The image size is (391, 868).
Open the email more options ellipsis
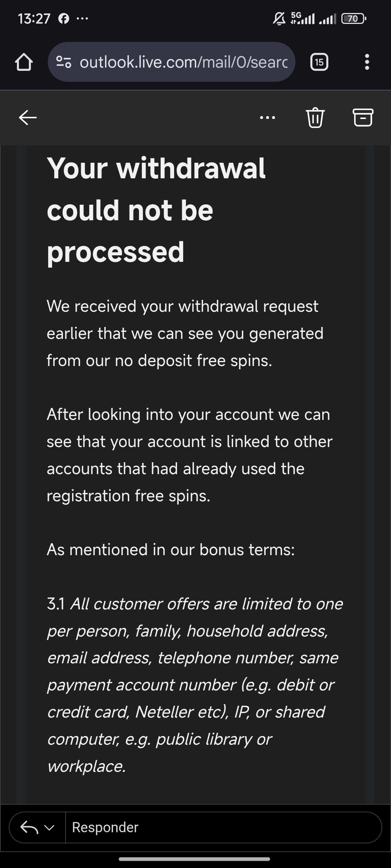point(268,118)
